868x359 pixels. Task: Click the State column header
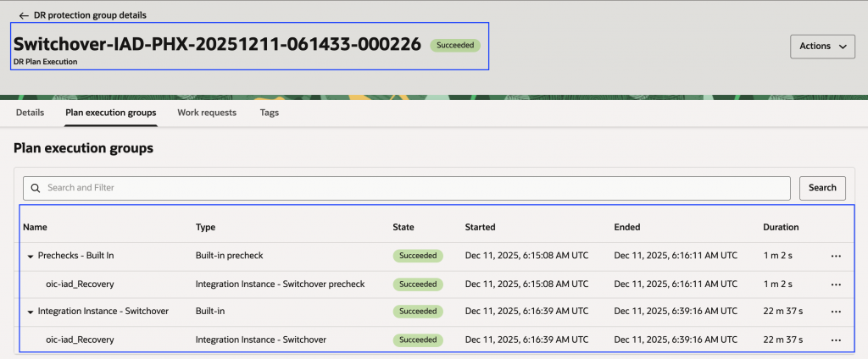(403, 227)
